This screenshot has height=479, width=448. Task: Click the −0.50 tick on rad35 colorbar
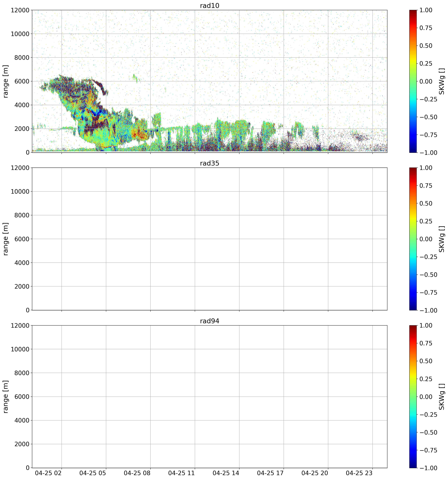428,275
